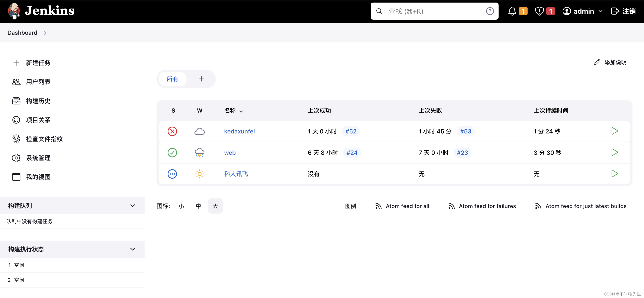The height and width of the screenshot is (298, 644).
Task: Click the red failed status icon for kedaxunfei
Action: click(172, 131)
